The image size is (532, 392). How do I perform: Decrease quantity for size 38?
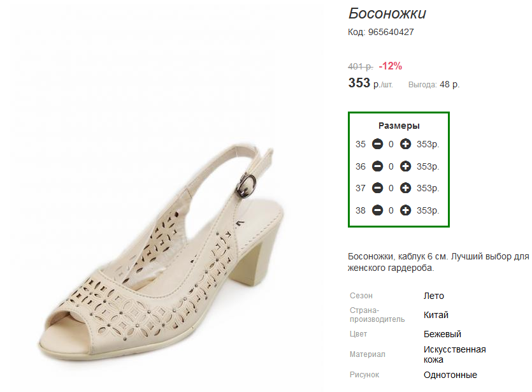pos(377,210)
